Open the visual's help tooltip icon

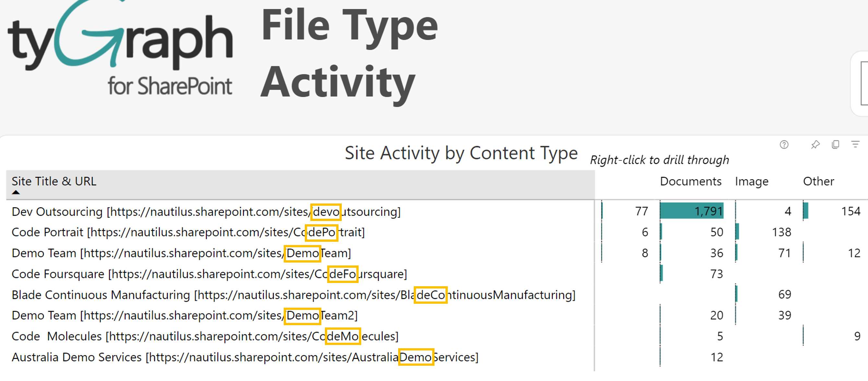click(x=784, y=145)
